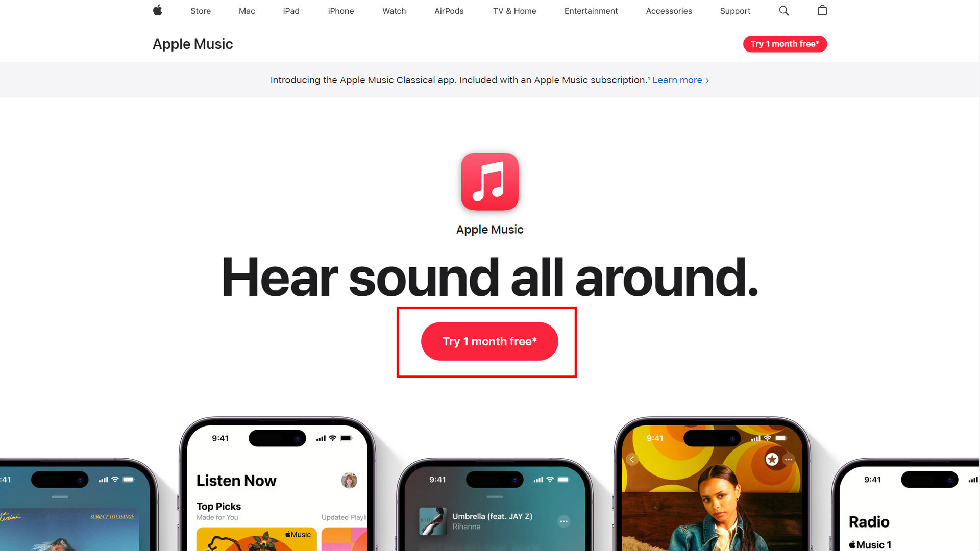Click the search icon in the nav bar
This screenshot has width=980, height=551.
tap(783, 11)
